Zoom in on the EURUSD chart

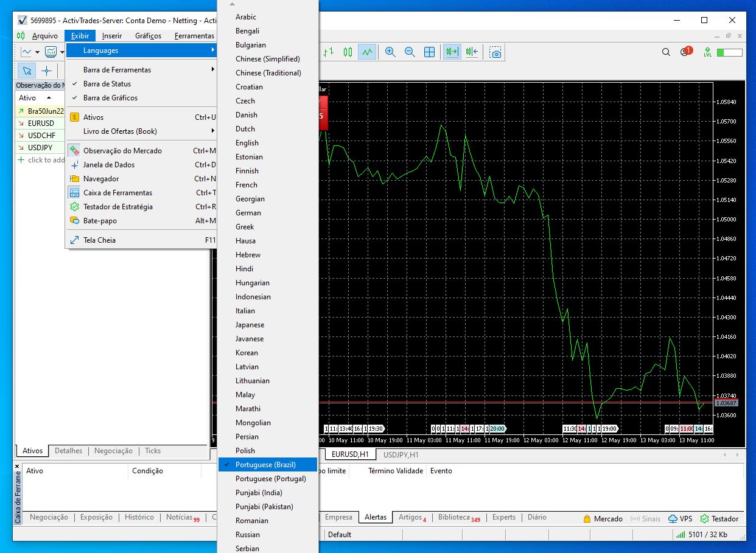390,52
